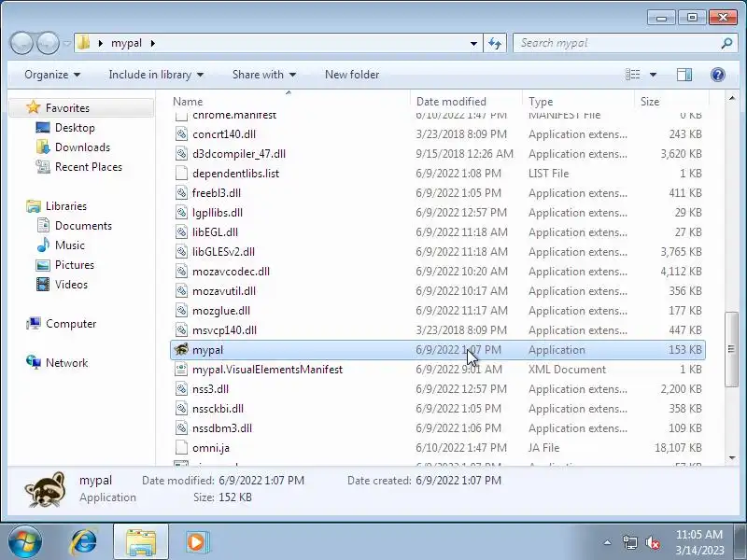
Task: Select the freebl3.dll file icon
Action: tap(181, 193)
